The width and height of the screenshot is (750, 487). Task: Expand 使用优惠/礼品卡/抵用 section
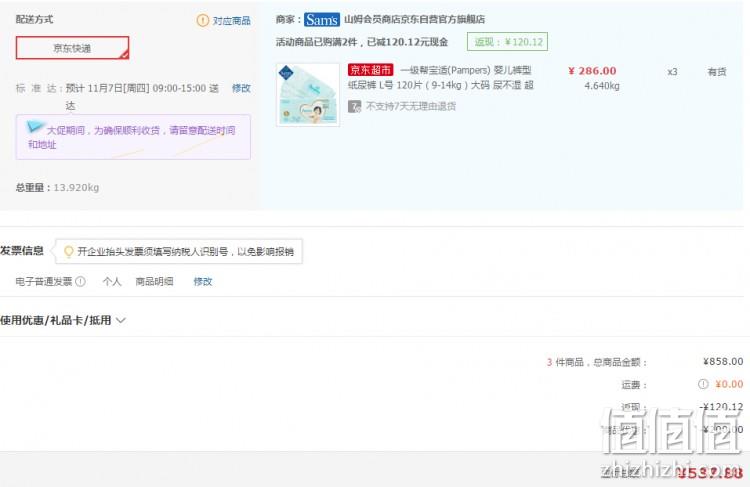(63, 320)
